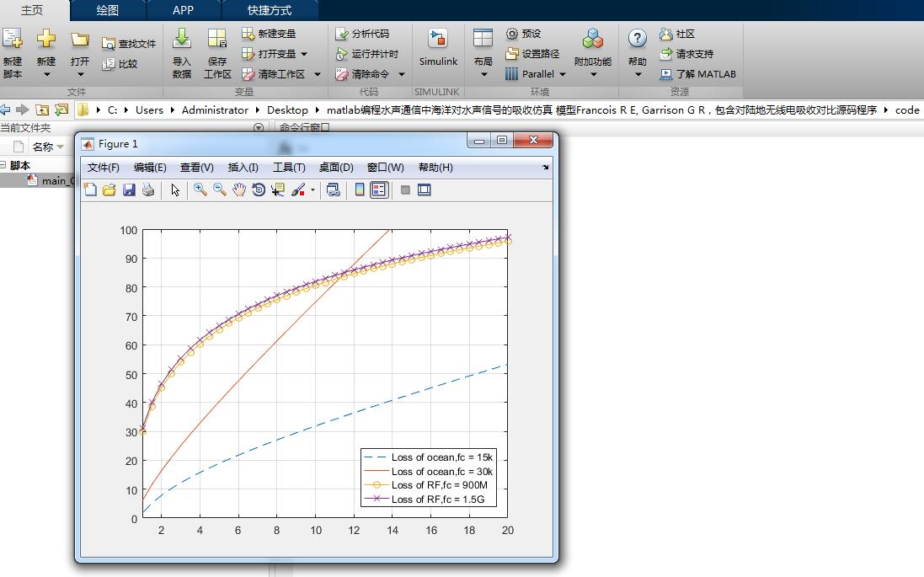Image resolution: width=924 pixels, height=577 pixels.
Task: Launch Simulink from the ribbon
Action: coord(438,48)
